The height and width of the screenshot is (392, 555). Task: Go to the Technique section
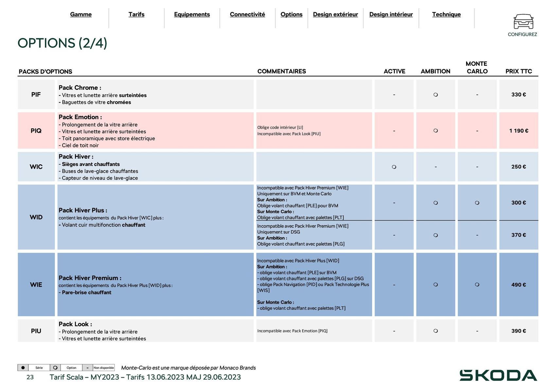[x=446, y=14]
